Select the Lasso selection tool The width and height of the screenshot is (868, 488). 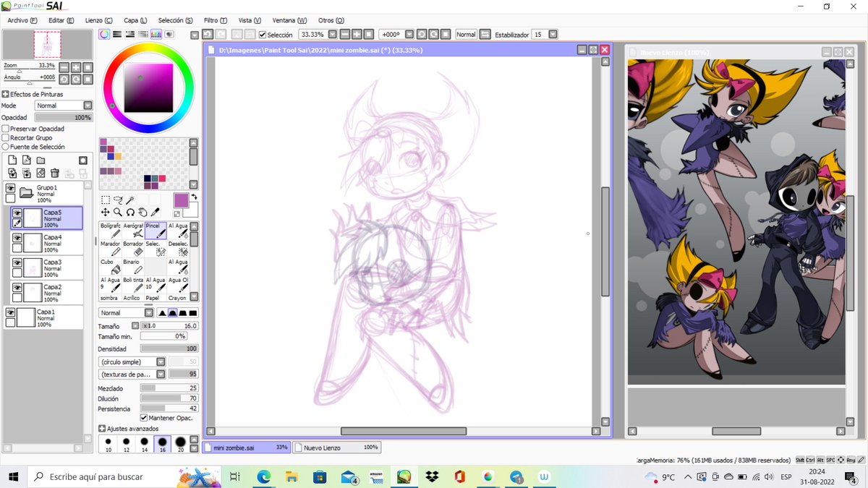point(118,200)
